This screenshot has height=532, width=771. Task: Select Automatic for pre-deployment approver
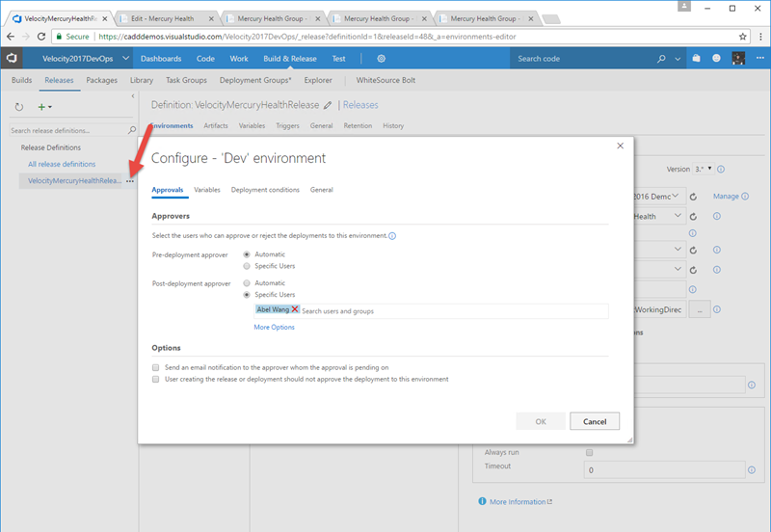point(247,254)
